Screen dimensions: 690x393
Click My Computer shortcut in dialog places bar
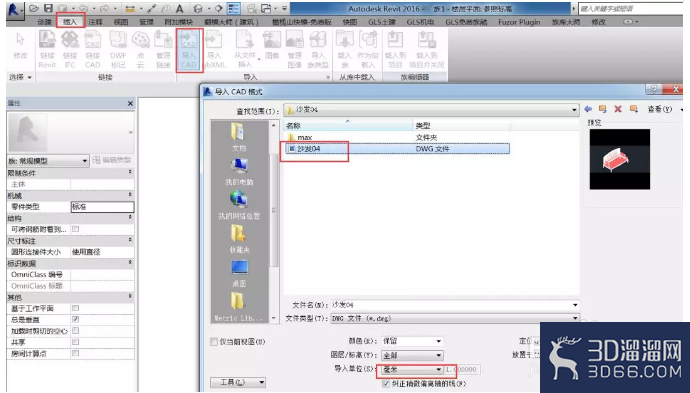239,172
